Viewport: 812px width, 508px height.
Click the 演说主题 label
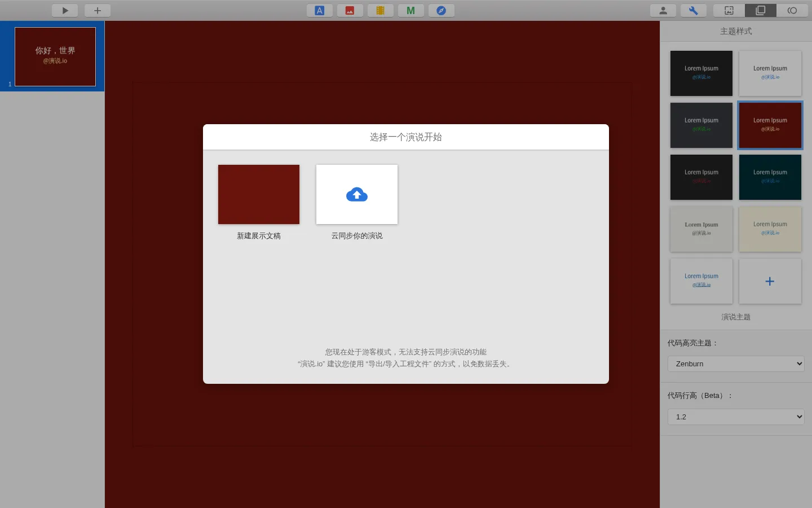tap(736, 317)
